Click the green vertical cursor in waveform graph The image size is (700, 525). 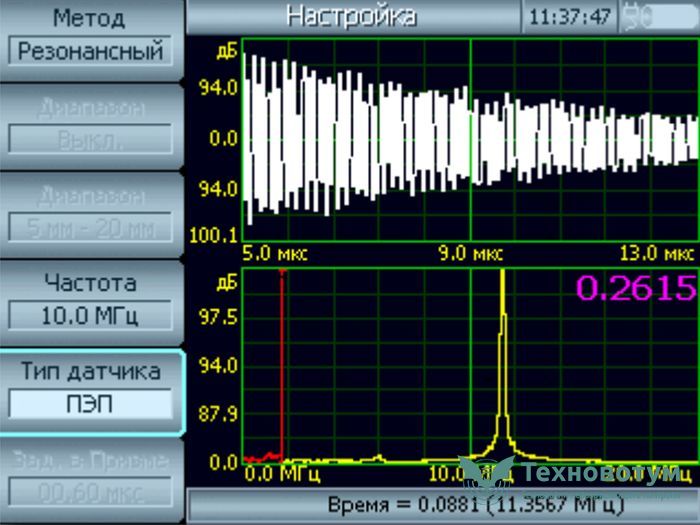[470, 140]
